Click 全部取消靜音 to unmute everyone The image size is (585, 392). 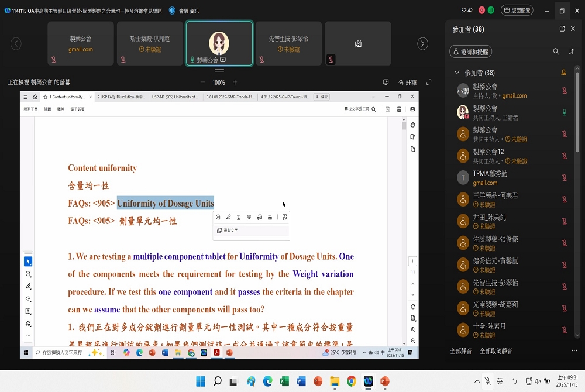(x=496, y=351)
